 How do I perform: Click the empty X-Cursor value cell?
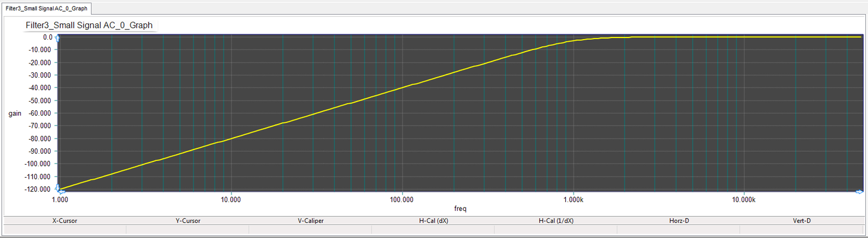coord(65,230)
